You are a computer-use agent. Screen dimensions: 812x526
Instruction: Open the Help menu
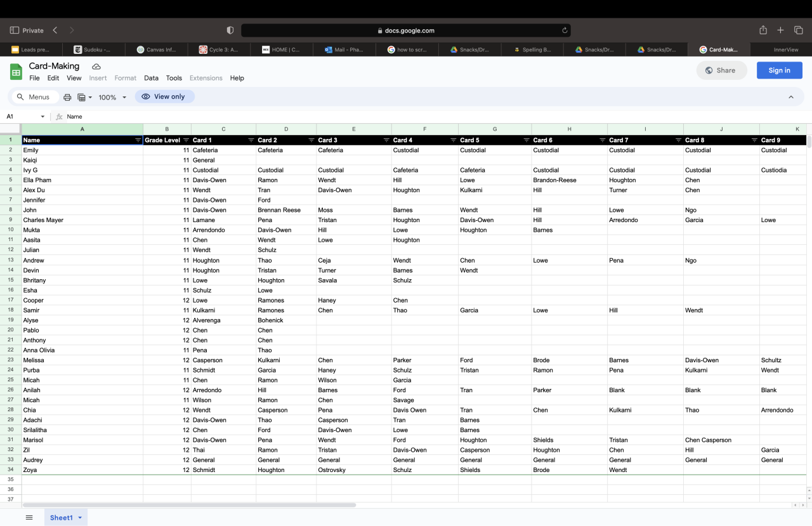coord(237,78)
